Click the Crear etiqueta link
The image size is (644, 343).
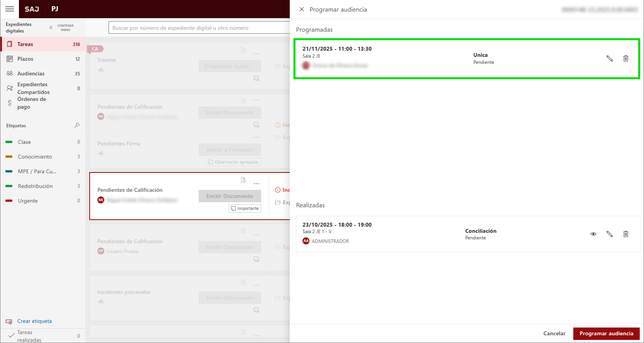(x=34, y=321)
